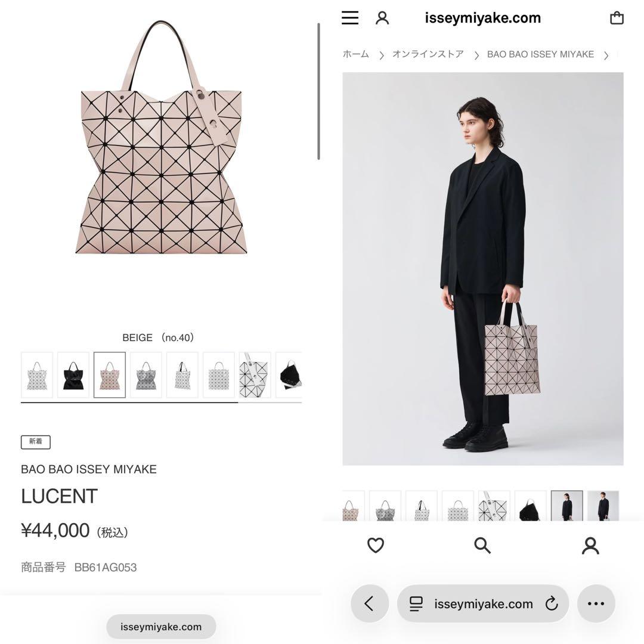Open the search magnifier icon

482,546
